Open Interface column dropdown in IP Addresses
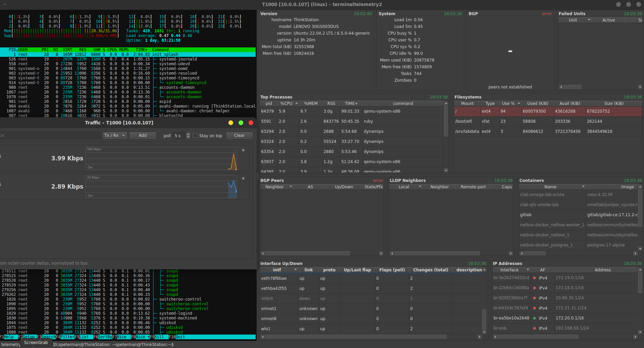This screenshot has height=348, width=644. (x=528, y=270)
